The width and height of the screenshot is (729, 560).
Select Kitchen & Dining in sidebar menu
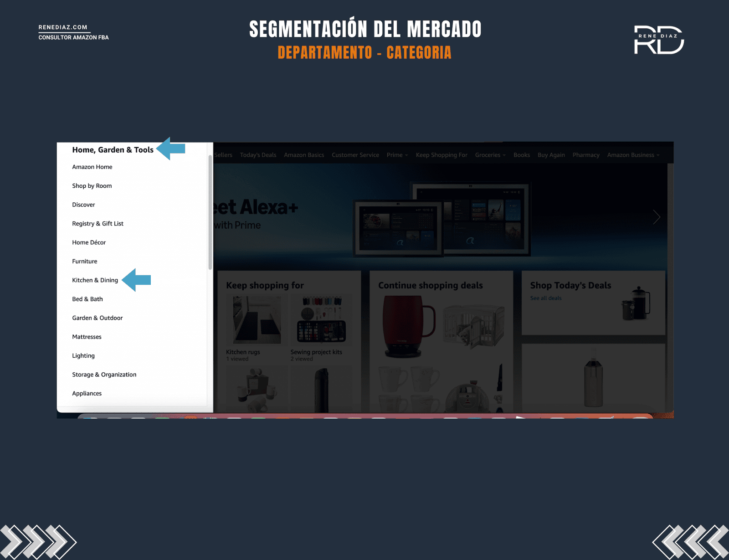point(95,280)
